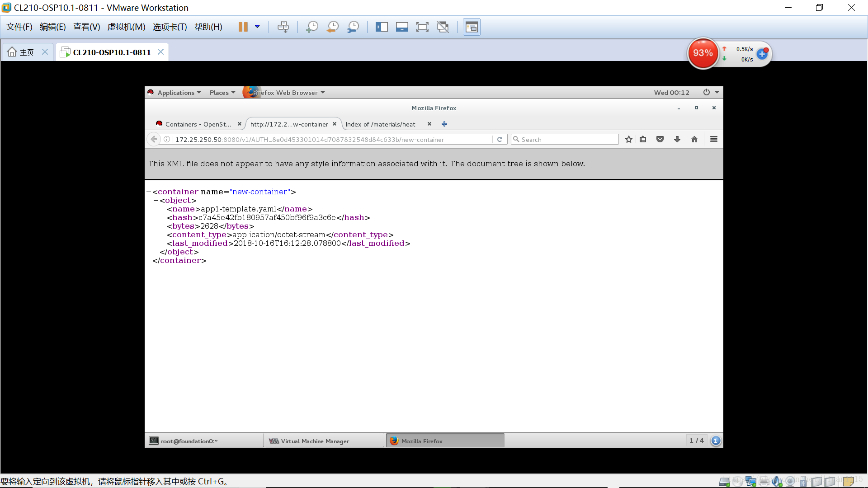868x488 pixels.
Task: Click the VMware pause virtual machine icon
Action: click(x=243, y=27)
